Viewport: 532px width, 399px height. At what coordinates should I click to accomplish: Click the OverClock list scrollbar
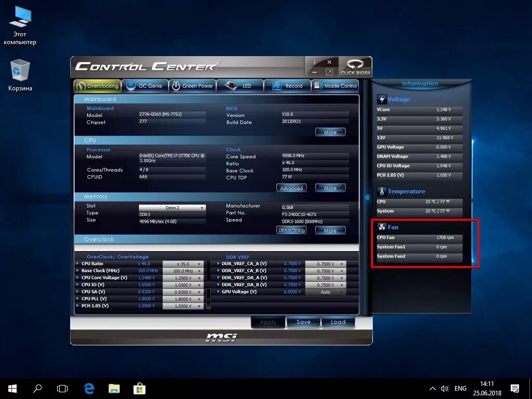pos(208,299)
